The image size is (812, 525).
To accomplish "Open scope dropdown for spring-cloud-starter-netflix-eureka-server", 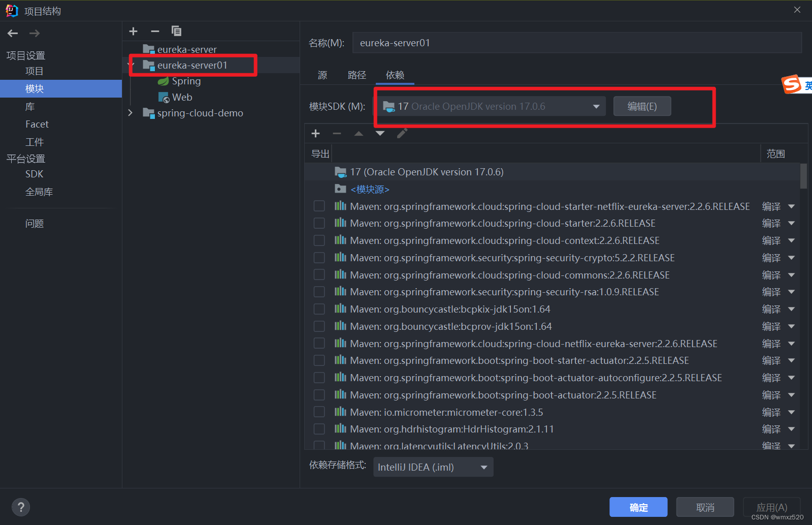I will (x=791, y=206).
